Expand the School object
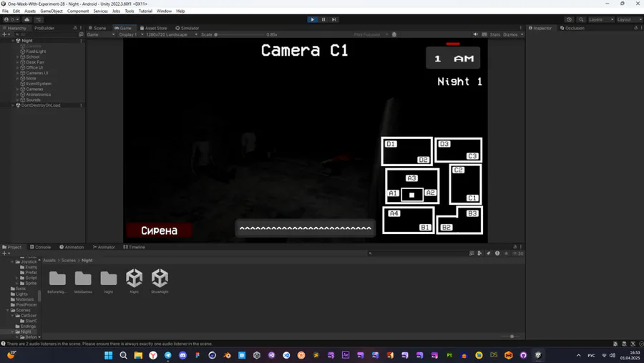644x363 pixels. (x=18, y=57)
